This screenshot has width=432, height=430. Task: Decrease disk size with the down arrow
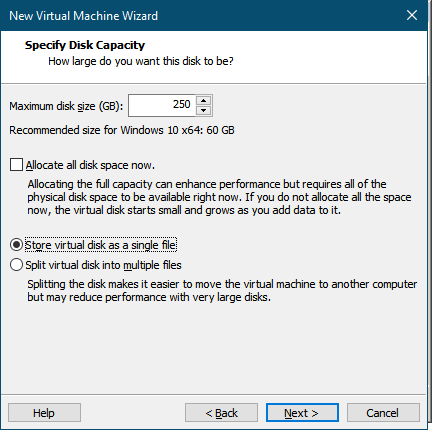click(204, 111)
